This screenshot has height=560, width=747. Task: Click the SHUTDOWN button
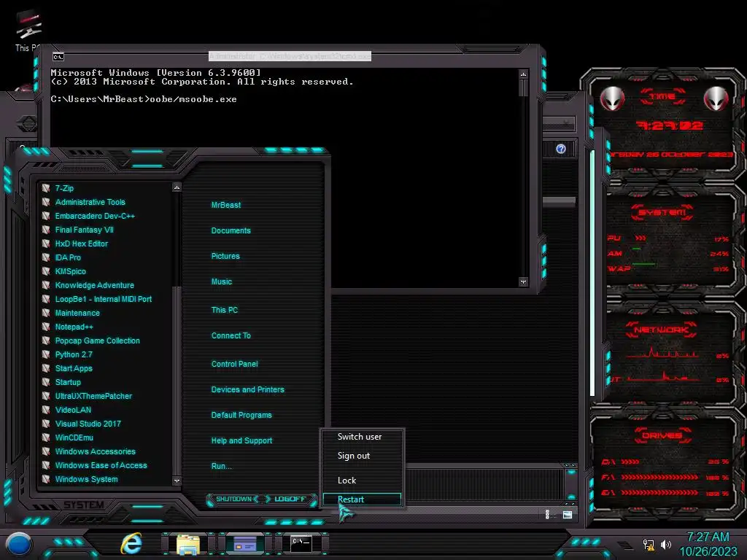[x=233, y=499]
